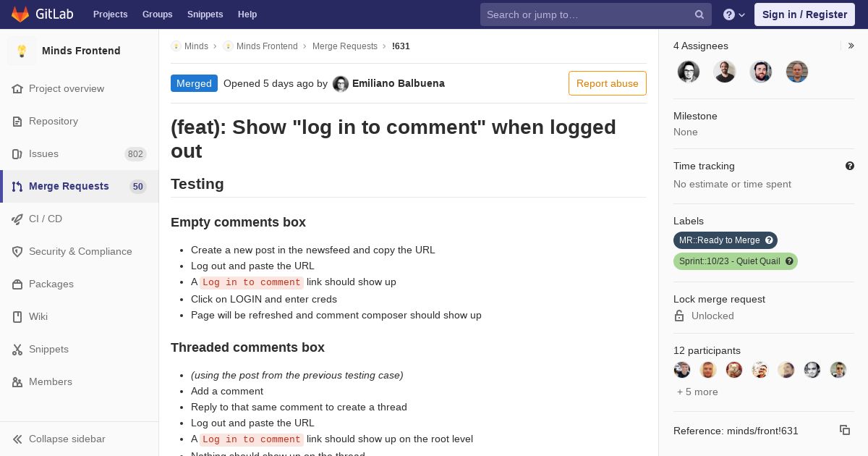Screen dimensions: 868x456
Task: Copy the merge request reference
Action: (845, 430)
